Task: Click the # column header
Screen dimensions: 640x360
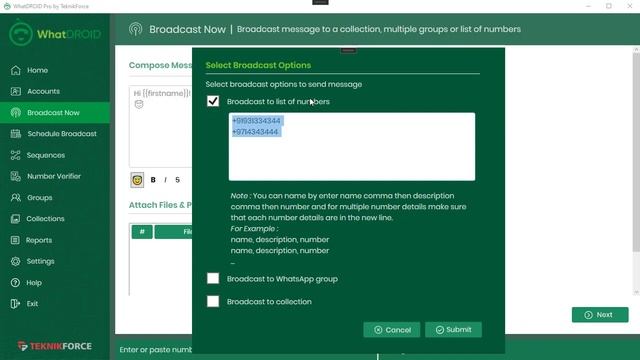Action: (x=142, y=232)
